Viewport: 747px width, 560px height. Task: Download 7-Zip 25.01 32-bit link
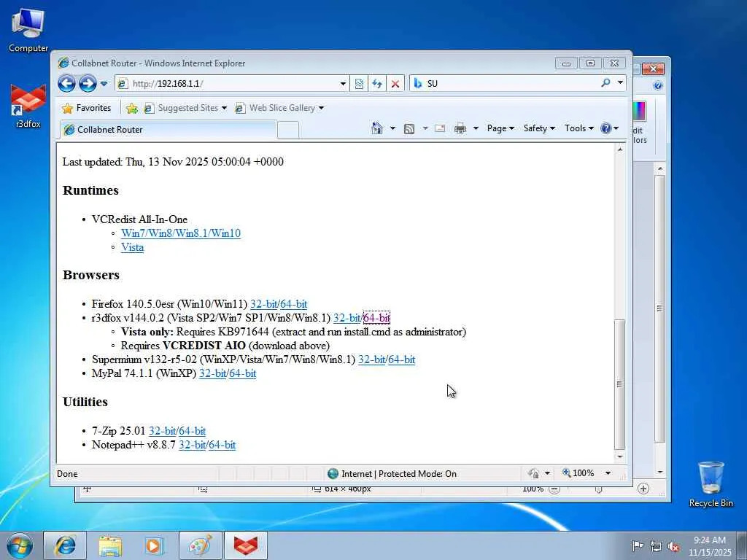coord(162,431)
